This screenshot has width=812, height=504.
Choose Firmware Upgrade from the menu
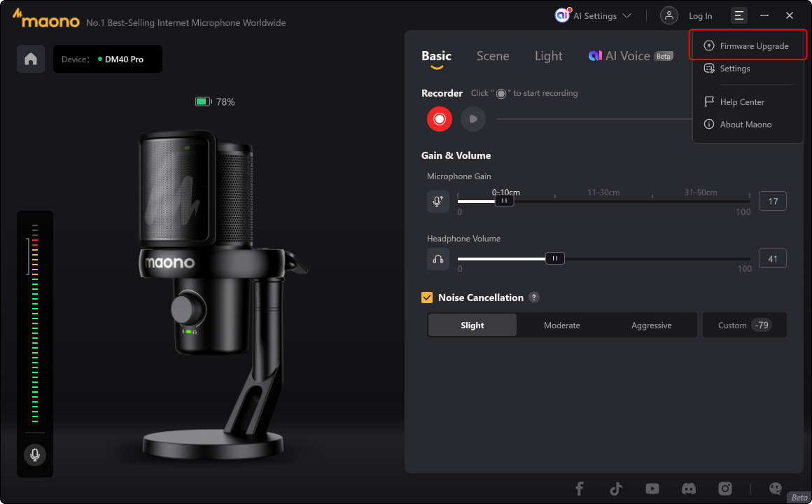[x=748, y=45]
